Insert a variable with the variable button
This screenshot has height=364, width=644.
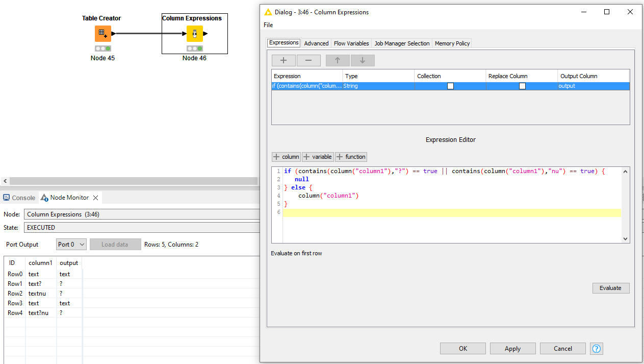(318, 157)
